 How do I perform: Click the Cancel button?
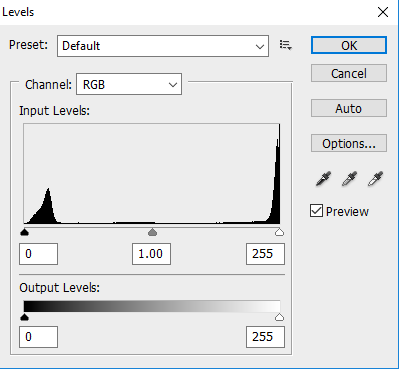pyautogui.click(x=349, y=73)
